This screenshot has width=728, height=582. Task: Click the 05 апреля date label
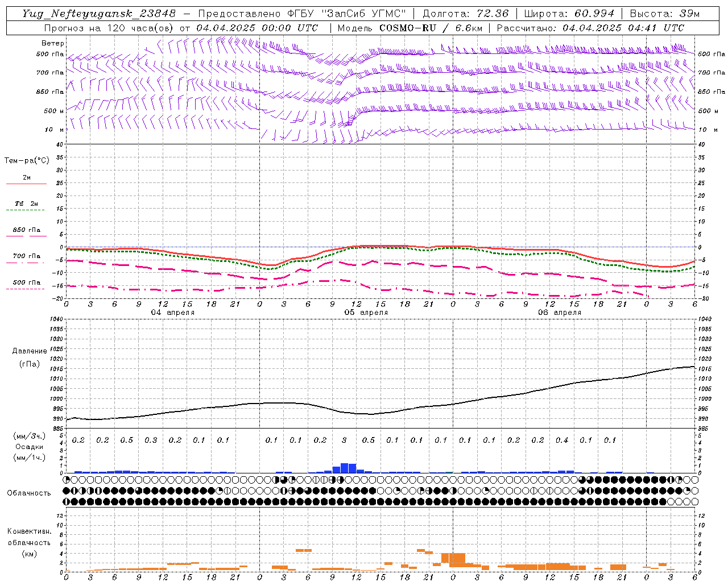[x=366, y=313]
